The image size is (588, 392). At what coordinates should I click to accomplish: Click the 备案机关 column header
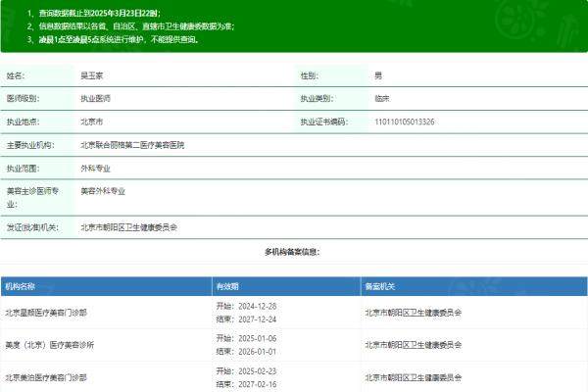tap(378, 286)
